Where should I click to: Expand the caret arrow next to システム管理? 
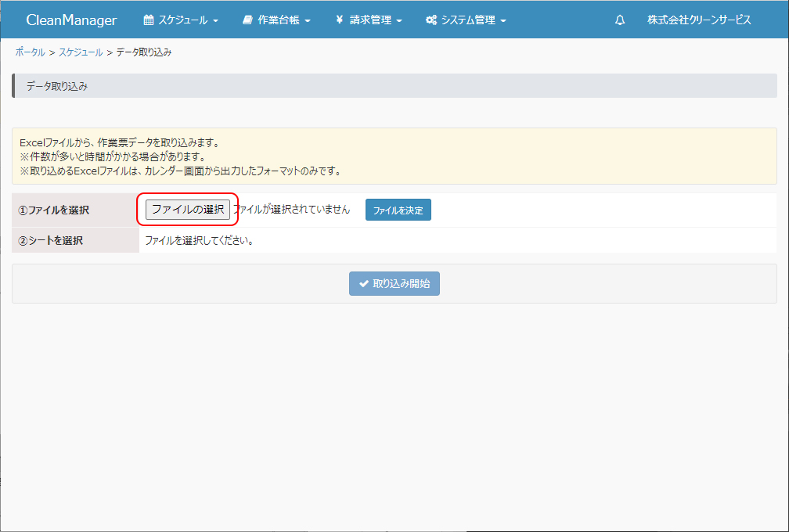point(503,21)
